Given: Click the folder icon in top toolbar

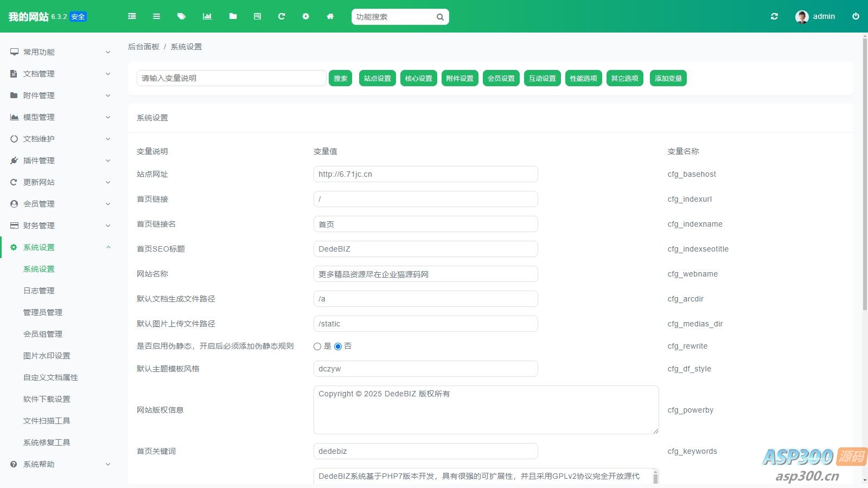Looking at the screenshot, I should 233,16.
